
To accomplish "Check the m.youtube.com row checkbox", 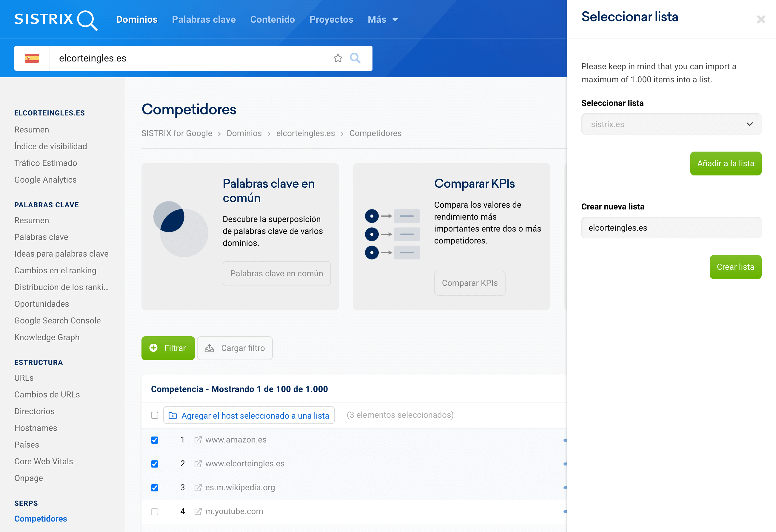I will point(154,511).
